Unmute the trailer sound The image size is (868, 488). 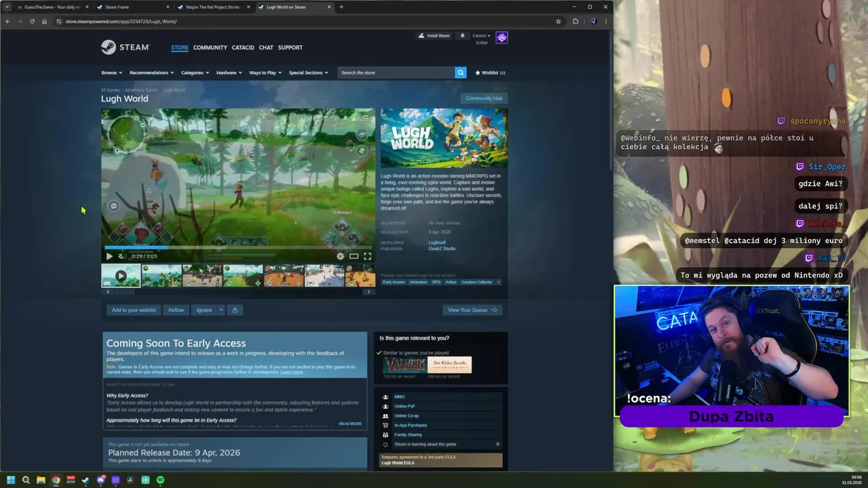click(x=121, y=256)
